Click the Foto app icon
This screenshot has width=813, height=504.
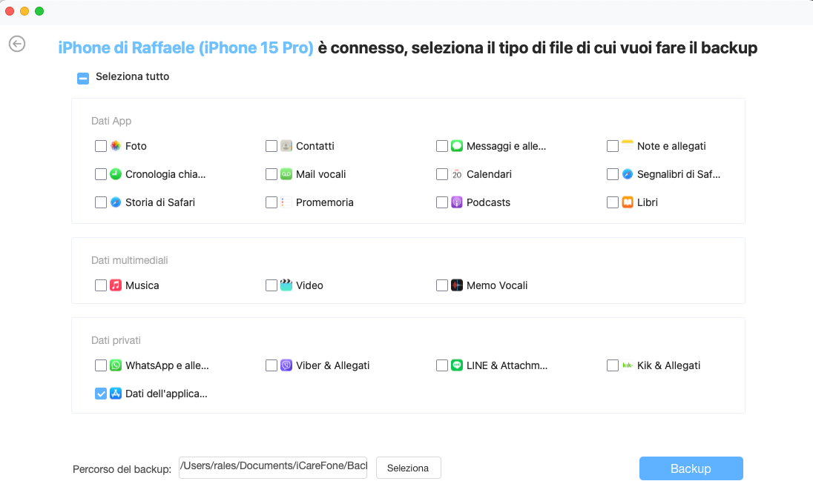coord(116,146)
